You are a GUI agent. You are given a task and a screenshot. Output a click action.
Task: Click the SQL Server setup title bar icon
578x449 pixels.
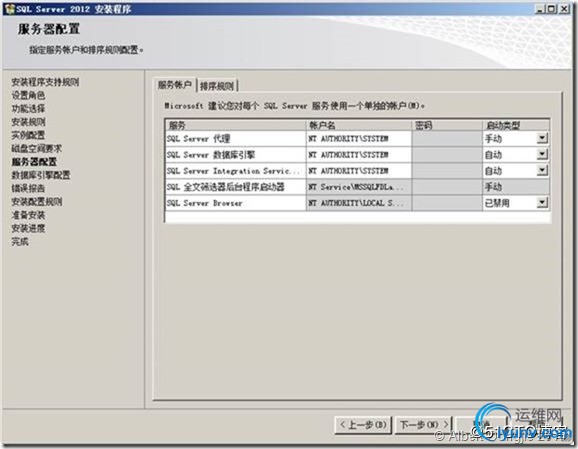[x=10, y=9]
